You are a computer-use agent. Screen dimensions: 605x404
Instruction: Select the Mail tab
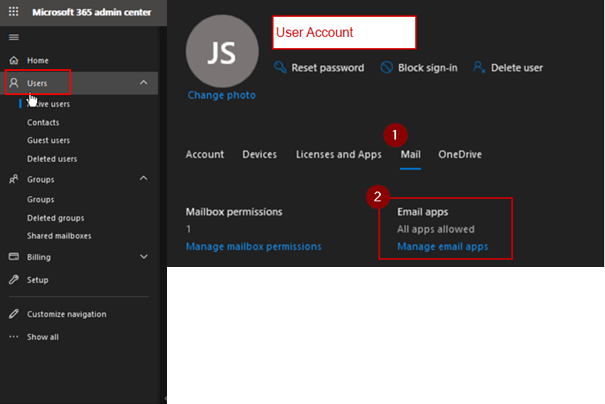[x=411, y=155]
